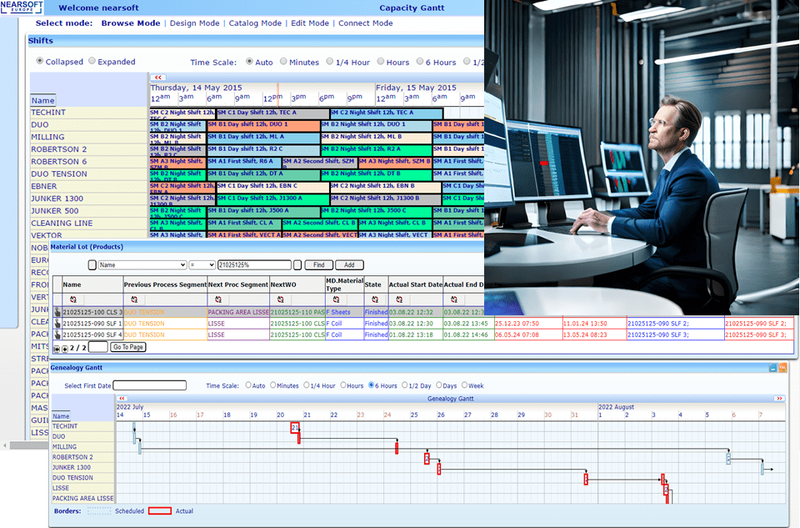Open SM C1 Day Shift 12h, TEC A bar

pyautogui.click(x=273, y=113)
